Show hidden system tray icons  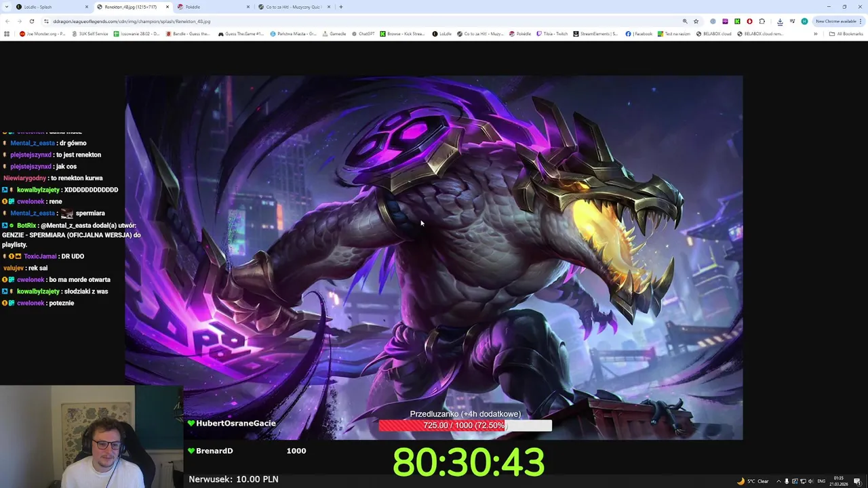tap(778, 481)
